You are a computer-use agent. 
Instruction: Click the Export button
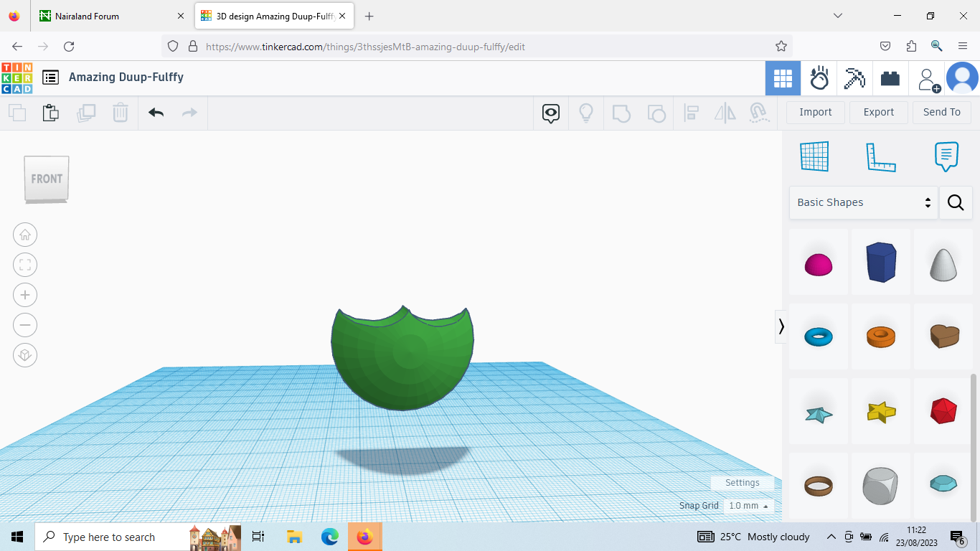point(879,113)
